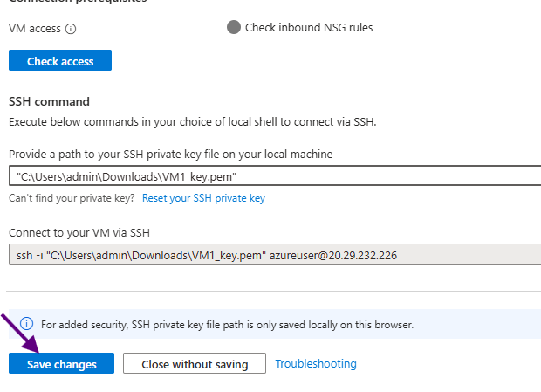Click the Provide a path to your SSH private key label
Image resolution: width=541 pixels, height=392 pixels.
click(x=170, y=154)
